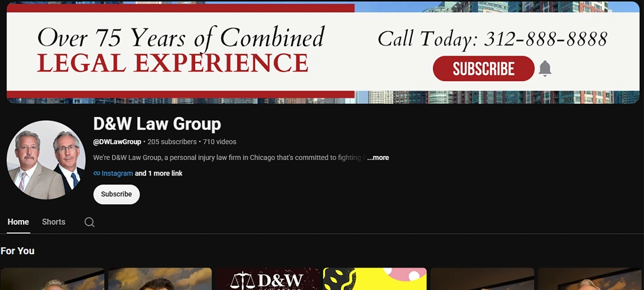
Task: Click the 'Call Today: 312-888-8888' banner text
Action: tap(493, 40)
